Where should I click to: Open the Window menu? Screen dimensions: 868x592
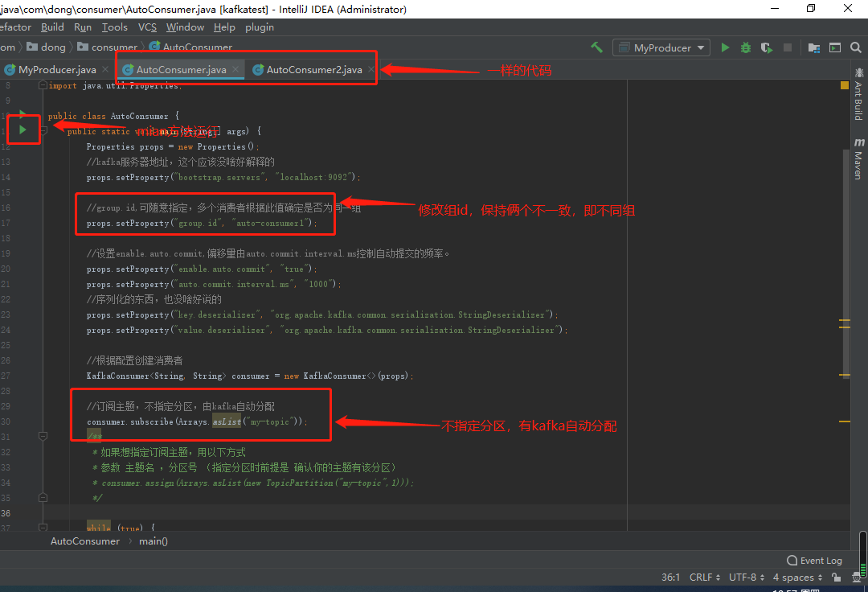tap(185, 27)
